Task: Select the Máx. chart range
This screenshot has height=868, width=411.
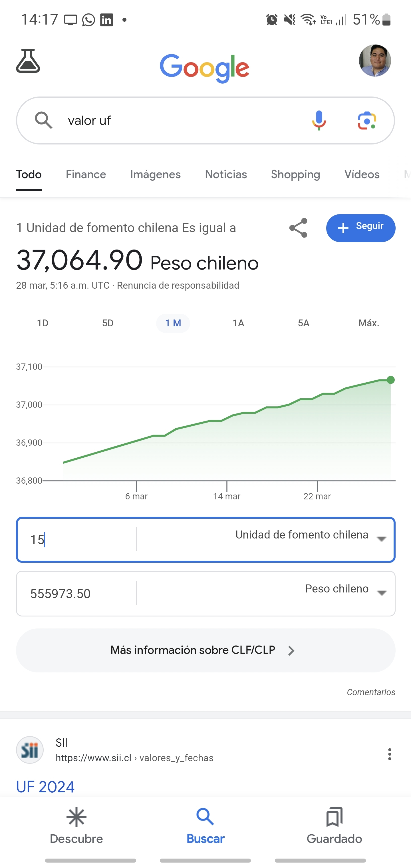Action: [x=369, y=323]
